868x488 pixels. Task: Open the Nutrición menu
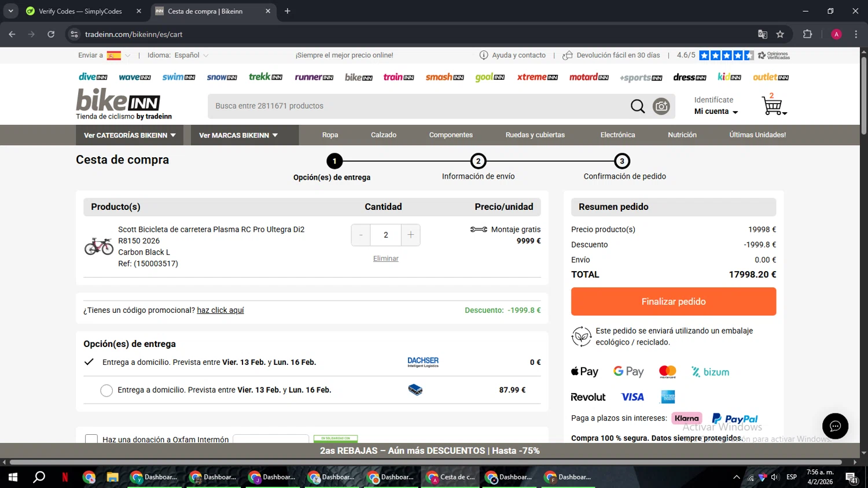point(682,135)
